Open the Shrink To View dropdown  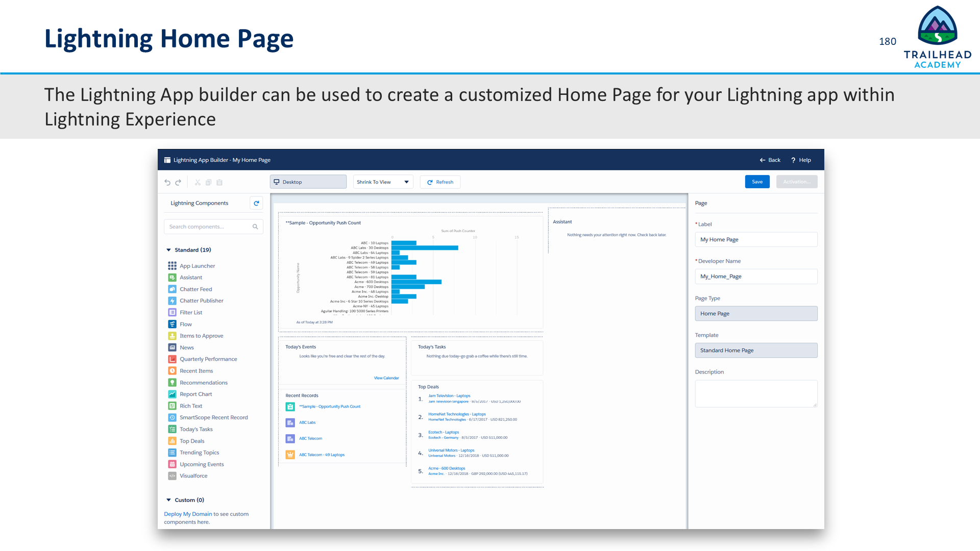click(x=383, y=182)
